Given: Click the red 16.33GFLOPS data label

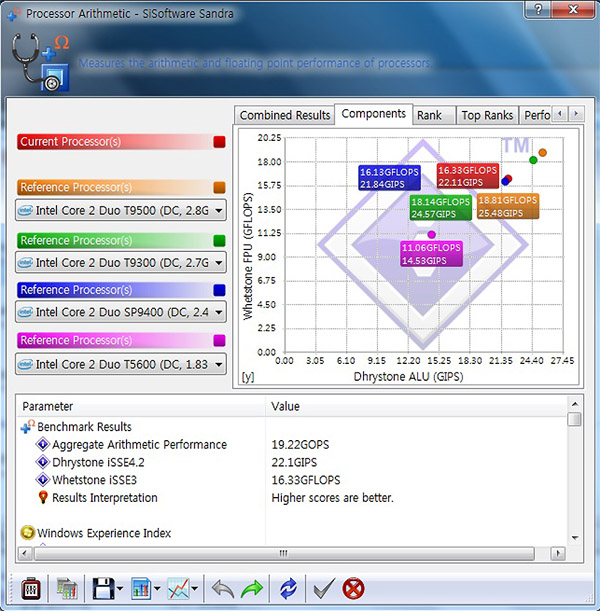Looking at the screenshot, I should (x=468, y=176).
